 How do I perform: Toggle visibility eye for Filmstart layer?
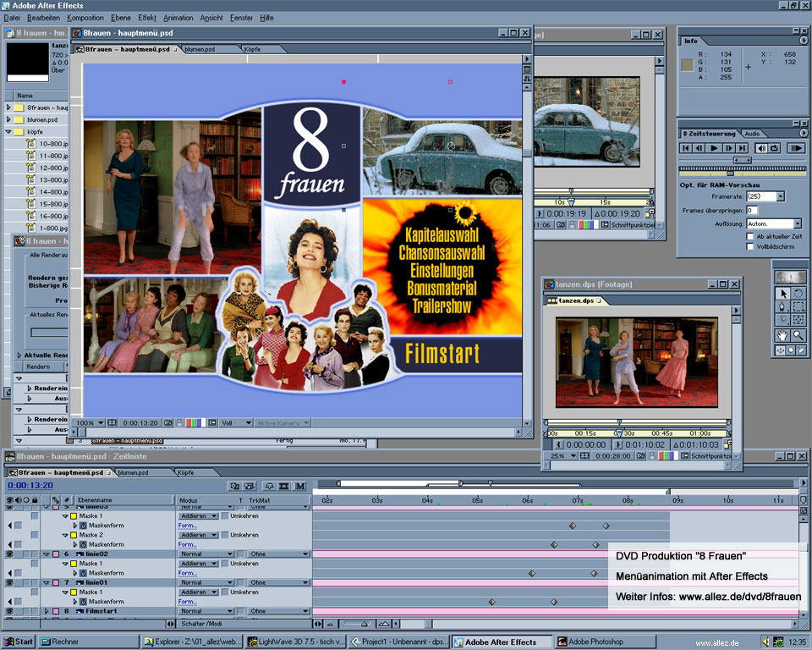[x=9, y=611]
